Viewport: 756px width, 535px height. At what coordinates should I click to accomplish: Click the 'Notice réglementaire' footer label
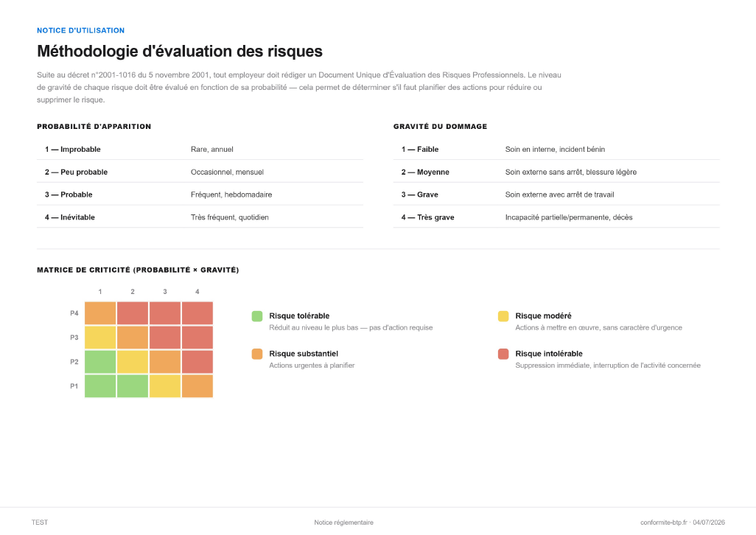pyautogui.click(x=344, y=522)
